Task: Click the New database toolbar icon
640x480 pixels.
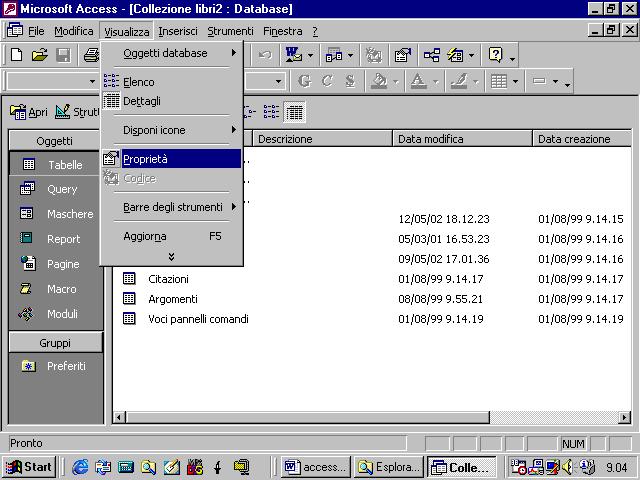Action: point(16,55)
